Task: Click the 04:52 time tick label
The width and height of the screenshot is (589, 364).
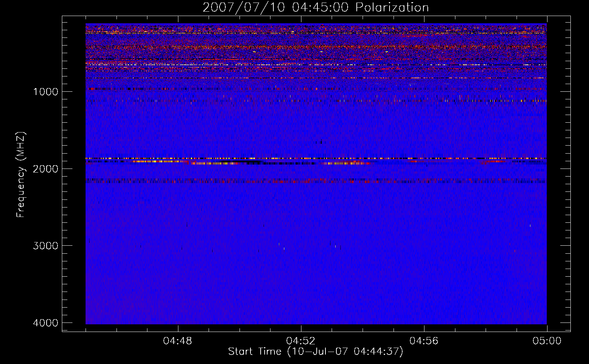Action: tap(301, 341)
